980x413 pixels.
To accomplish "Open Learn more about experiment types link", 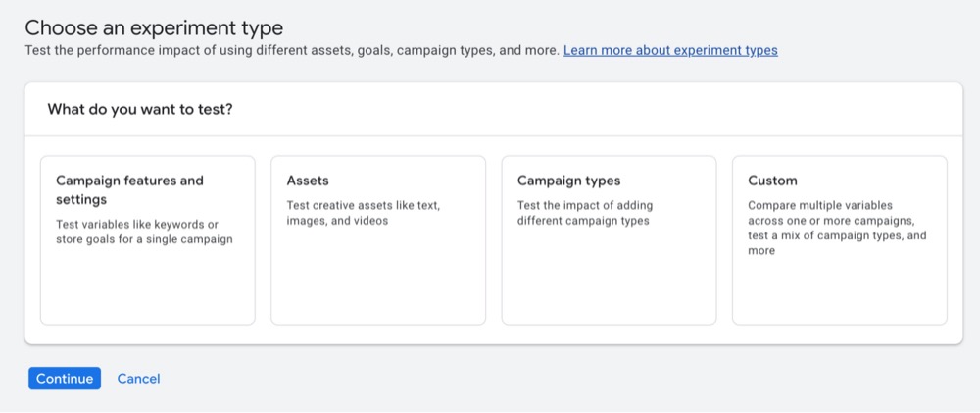I will (x=670, y=50).
